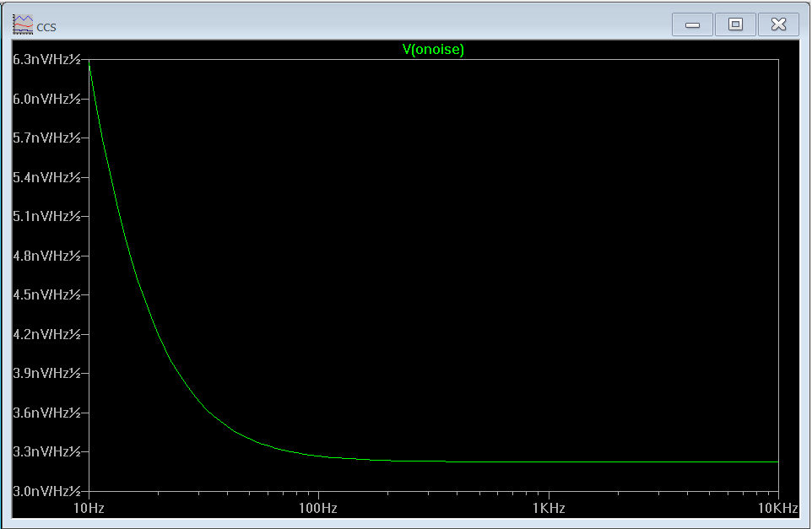Click the V(onoise) trace label
Screen dimensions: 812x529
pyautogui.click(x=433, y=50)
